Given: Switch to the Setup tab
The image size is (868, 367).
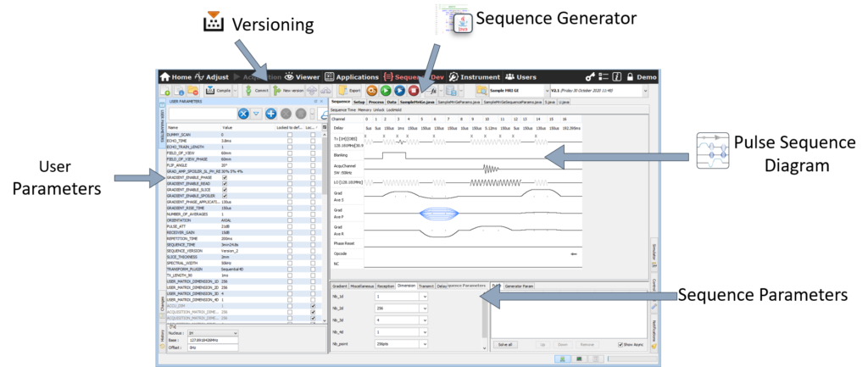Looking at the screenshot, I should [359, 103].
